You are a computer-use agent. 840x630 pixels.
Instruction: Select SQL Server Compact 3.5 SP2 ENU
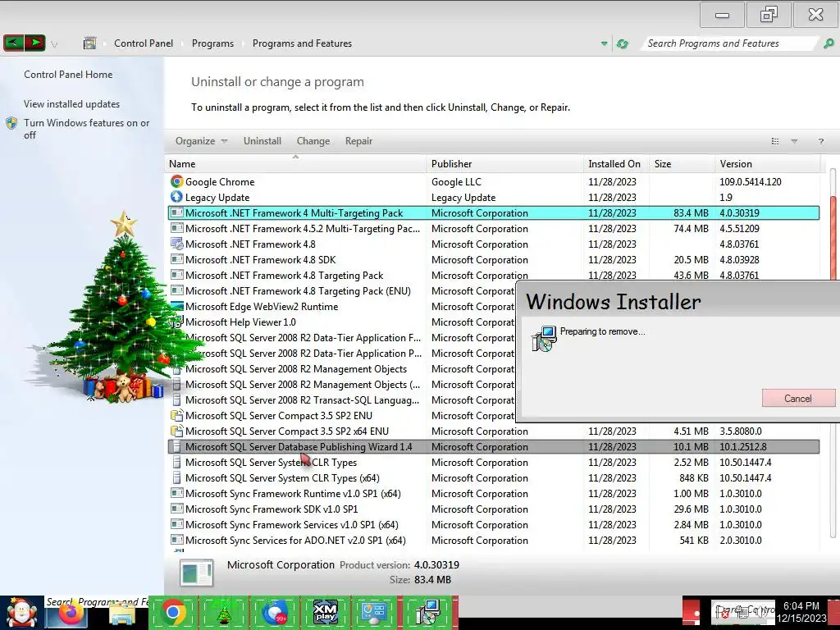click(341, 415)
